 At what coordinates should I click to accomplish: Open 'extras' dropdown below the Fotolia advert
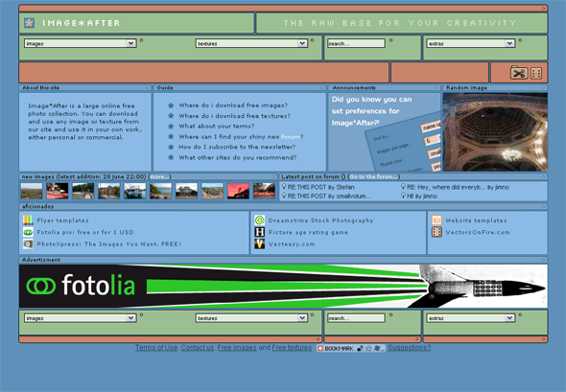(x=471, y=318)
